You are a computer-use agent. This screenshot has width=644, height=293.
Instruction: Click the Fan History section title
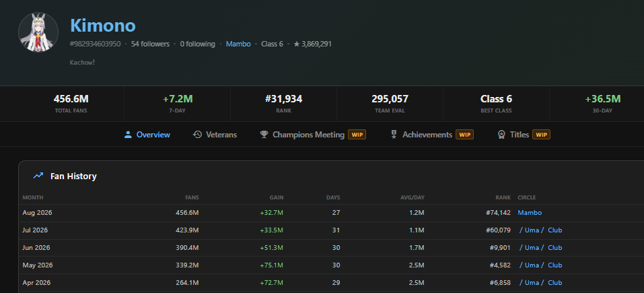(x=73, y=176)
